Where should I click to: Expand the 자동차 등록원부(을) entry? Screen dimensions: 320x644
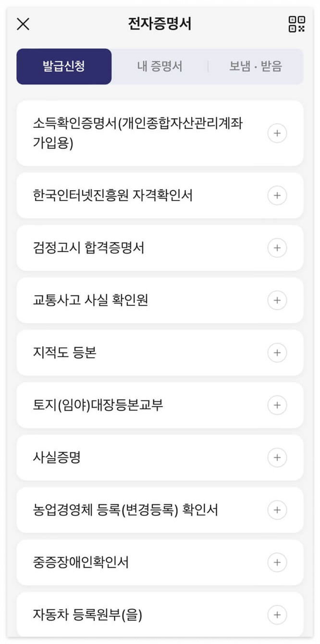[x=277, y=615]
